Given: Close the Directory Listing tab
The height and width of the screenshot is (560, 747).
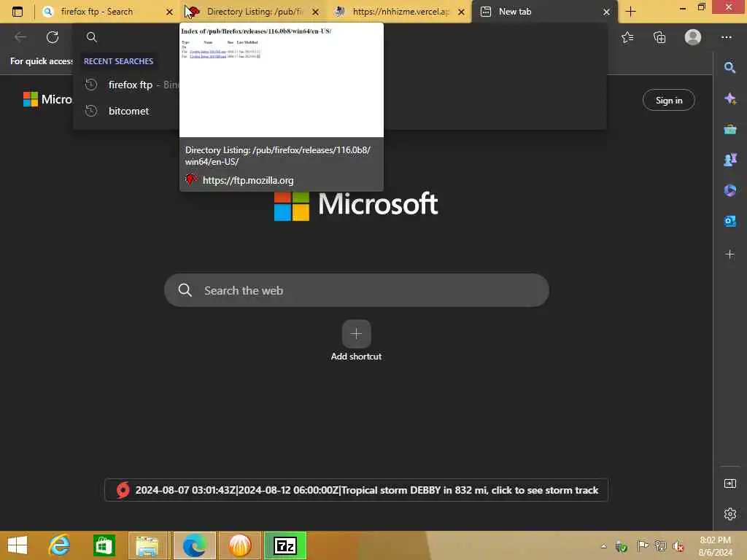Looking at the screenshot, I should click(315, 12).
